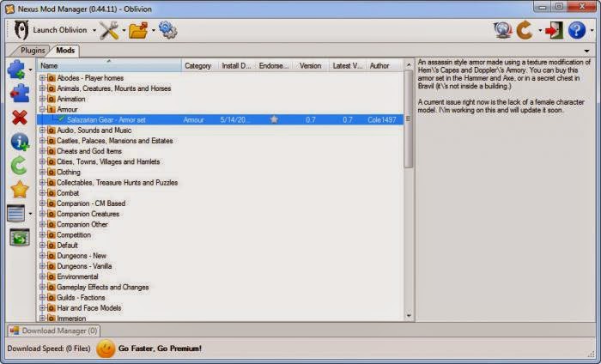Collapse the Armour category node
This screenshot has width=601, height=364.
(43, 109)
